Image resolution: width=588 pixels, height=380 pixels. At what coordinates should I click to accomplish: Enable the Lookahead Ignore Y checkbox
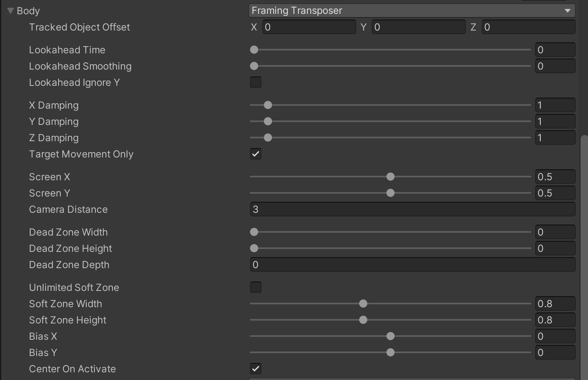click(x=256, y=82)
